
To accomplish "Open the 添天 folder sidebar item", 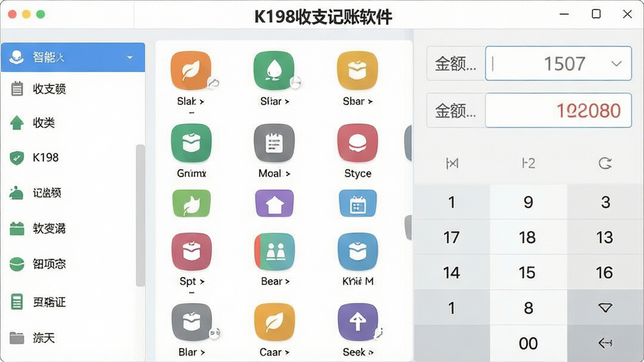I will point(73,338).
